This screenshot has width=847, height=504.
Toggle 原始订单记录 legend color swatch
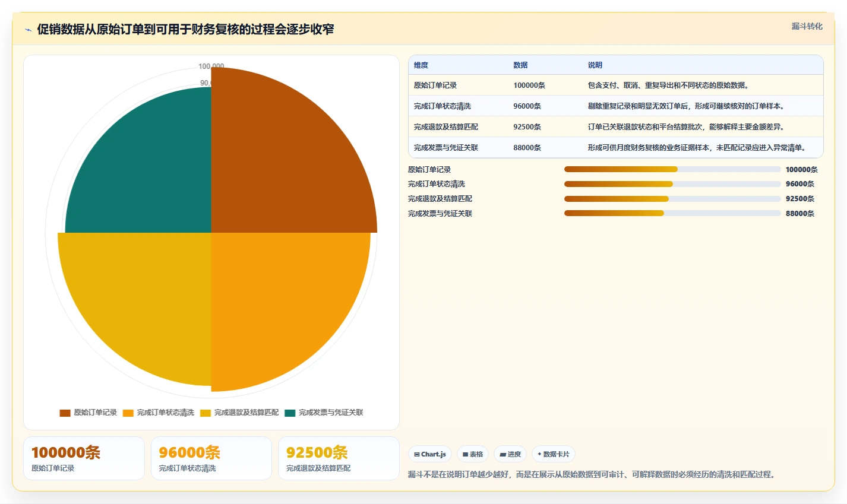(65, 413)
